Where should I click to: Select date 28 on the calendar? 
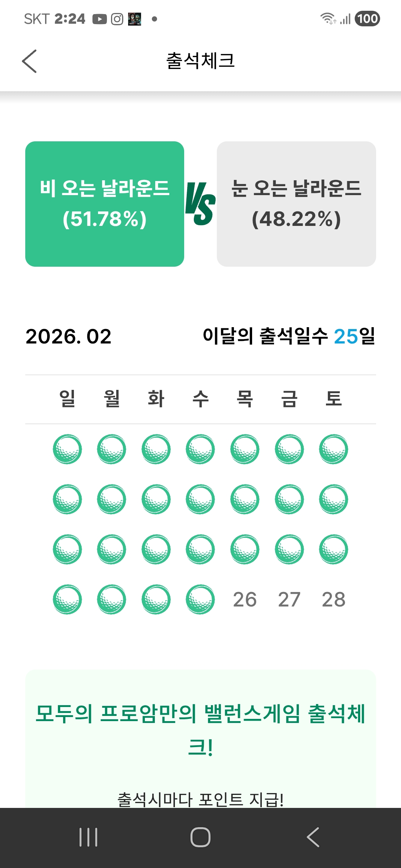click(x=333, y=599)
